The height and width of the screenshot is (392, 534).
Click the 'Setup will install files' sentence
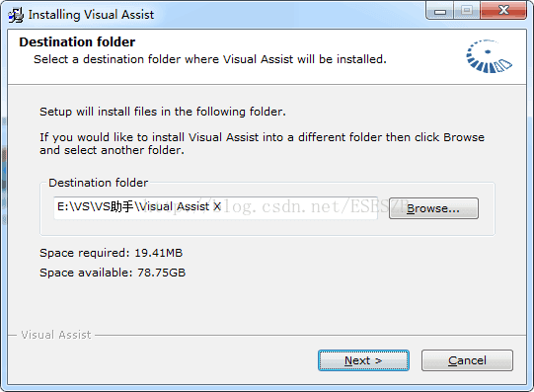point(163,112)
